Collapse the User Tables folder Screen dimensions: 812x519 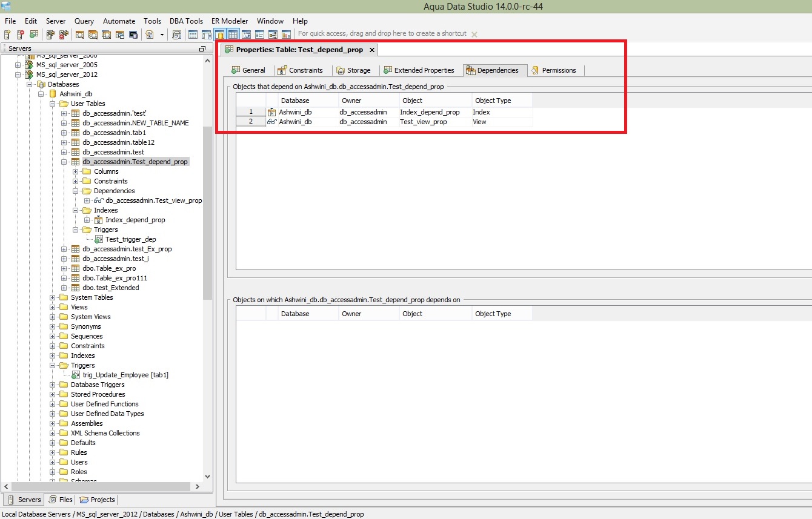tap(53, 104)
